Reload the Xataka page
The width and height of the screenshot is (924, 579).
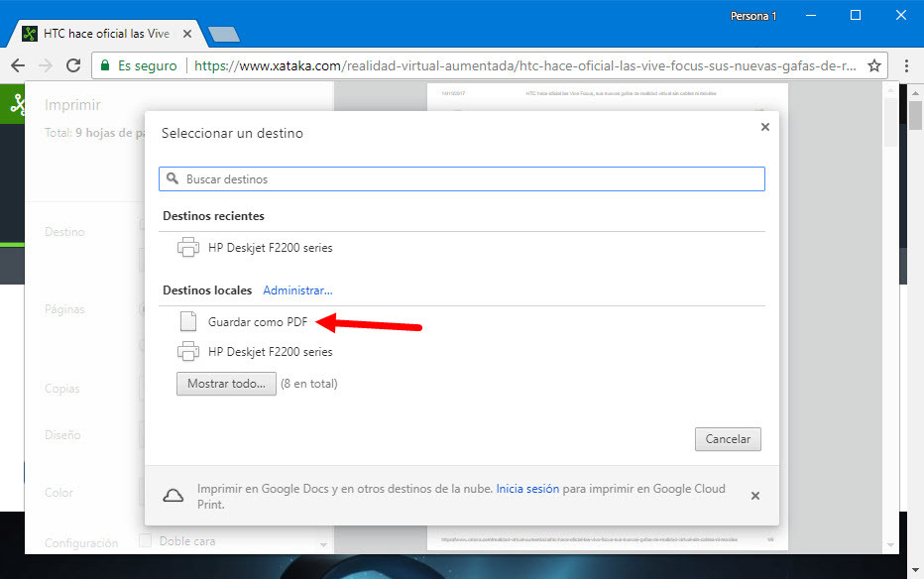[x=72, y=64]
